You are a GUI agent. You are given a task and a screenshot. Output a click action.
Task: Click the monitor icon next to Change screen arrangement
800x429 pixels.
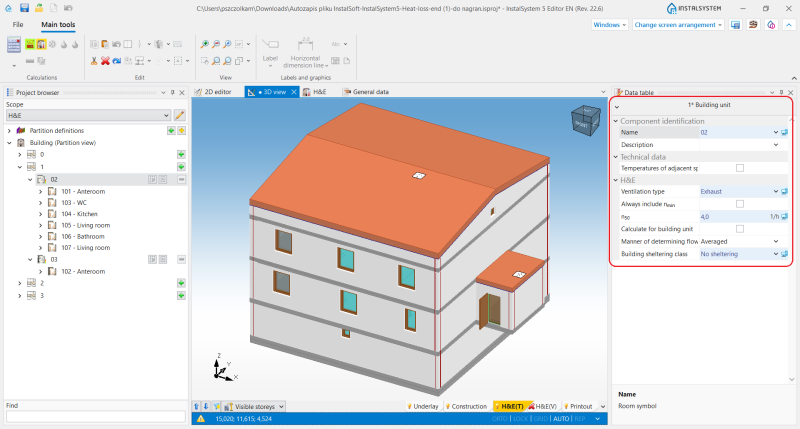pyautogui.click(x=735, y=25)
